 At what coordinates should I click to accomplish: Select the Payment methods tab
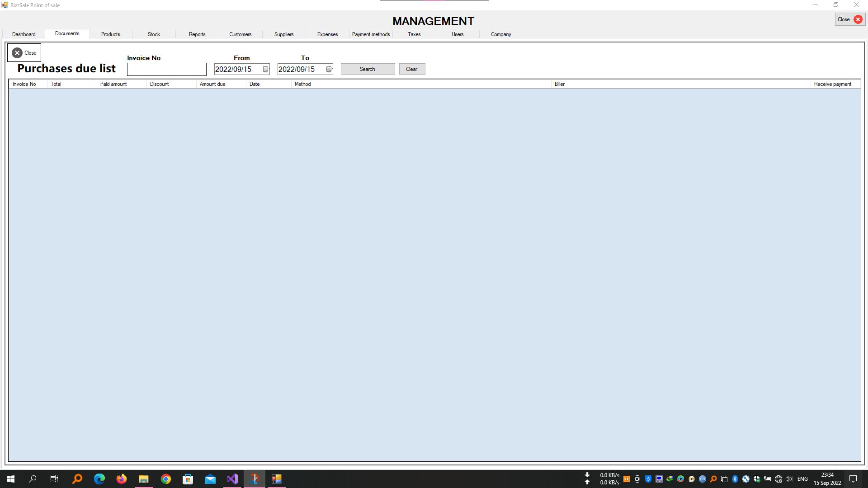pyautogui.click(x=371, y=34)
